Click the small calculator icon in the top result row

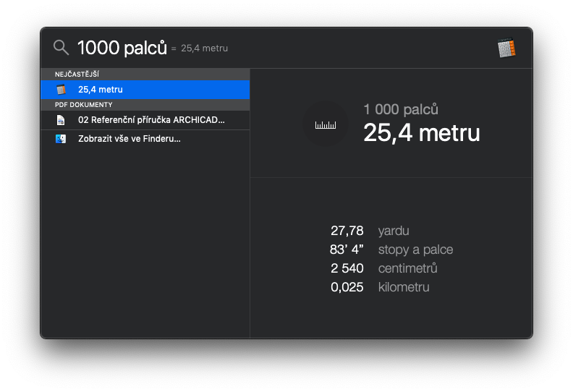(61, 90)
